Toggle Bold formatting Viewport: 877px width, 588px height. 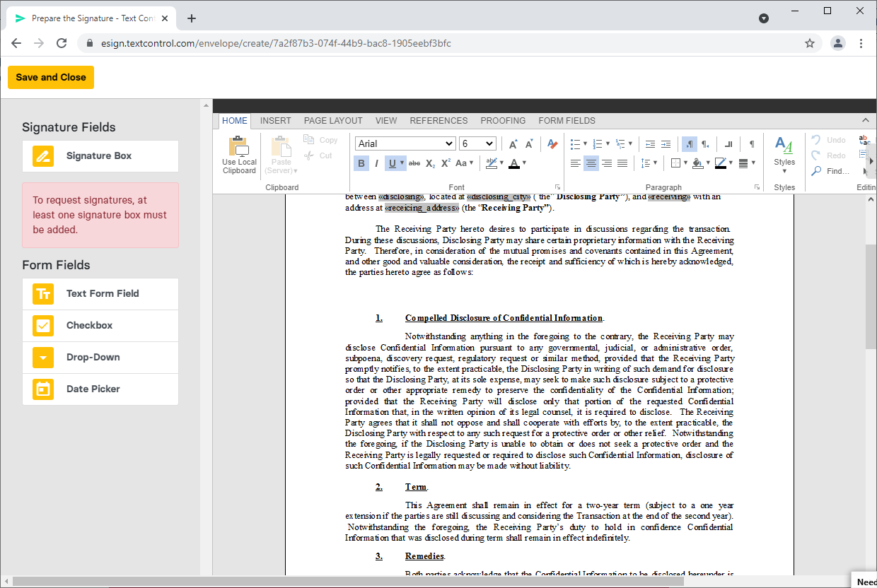pos(361,163)
